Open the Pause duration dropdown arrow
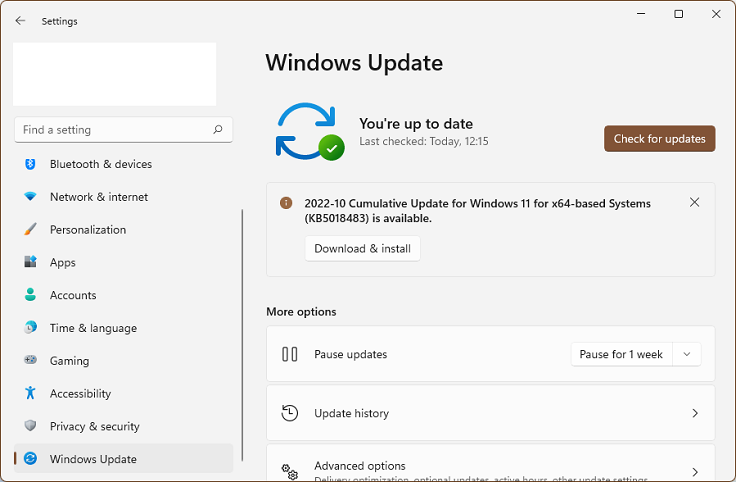 [687, 354]
